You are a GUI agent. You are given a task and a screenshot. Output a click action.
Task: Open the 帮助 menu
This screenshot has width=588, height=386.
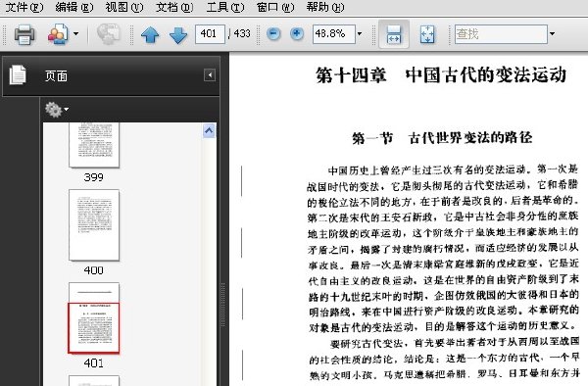325,7
